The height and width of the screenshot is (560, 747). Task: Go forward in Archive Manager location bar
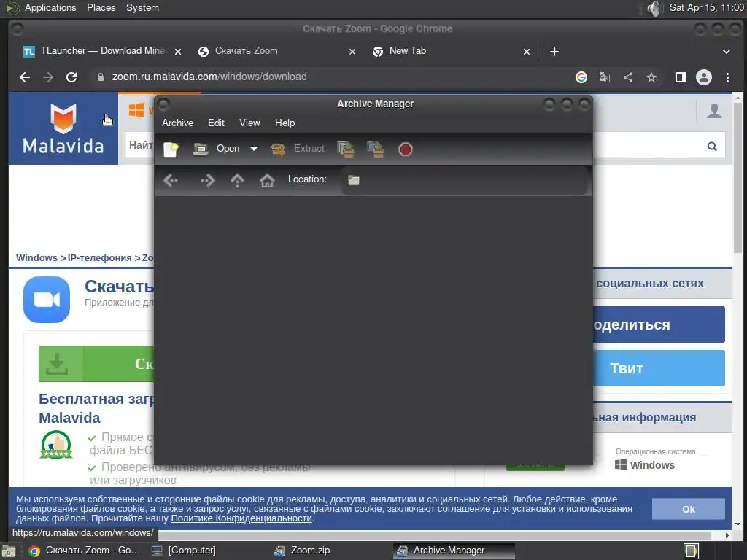(x=207, y=180)
